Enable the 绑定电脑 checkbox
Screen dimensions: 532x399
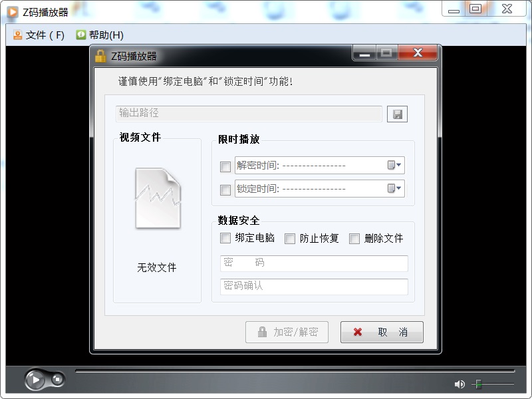(225, 238)
